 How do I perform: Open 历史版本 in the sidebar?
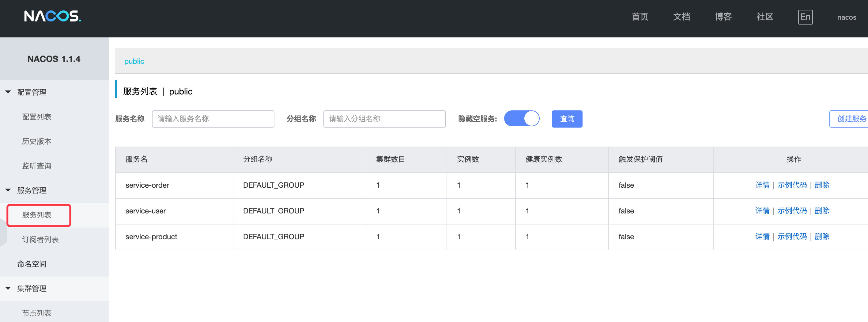coord(37,141)
